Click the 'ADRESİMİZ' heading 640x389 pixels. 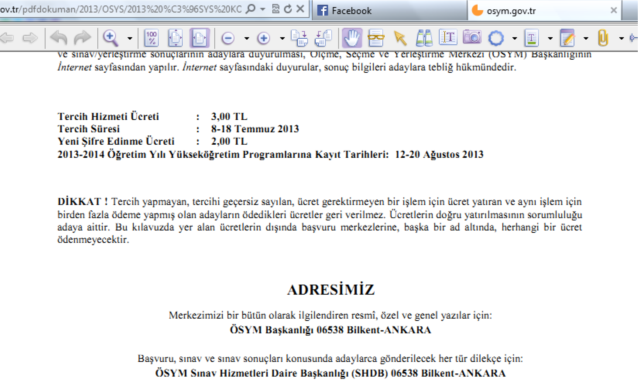(x=331, y=290)
